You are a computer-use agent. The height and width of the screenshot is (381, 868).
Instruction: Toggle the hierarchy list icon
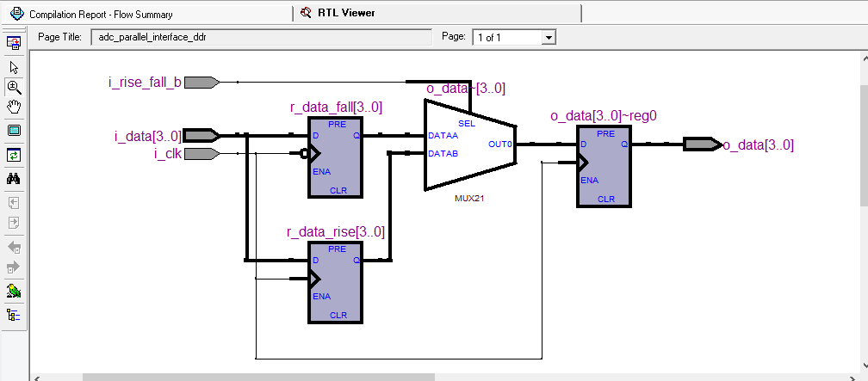(x=14, y=315)
